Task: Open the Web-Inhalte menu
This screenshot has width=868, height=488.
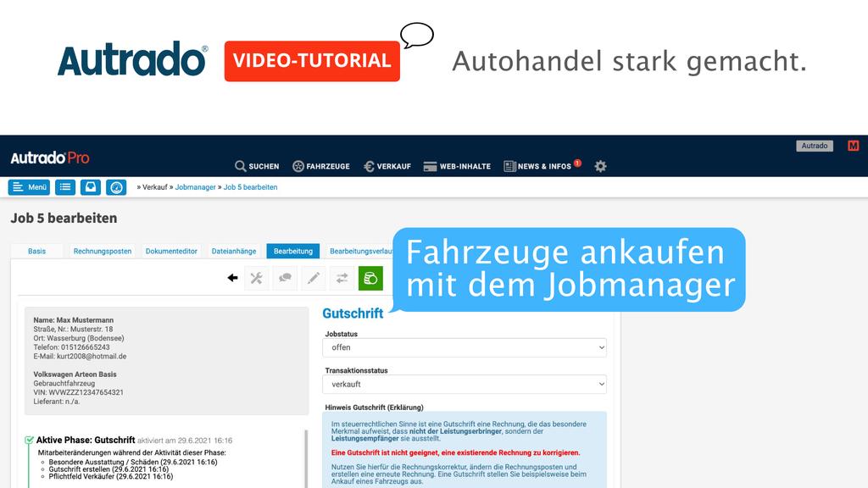Action: point(457,166)
